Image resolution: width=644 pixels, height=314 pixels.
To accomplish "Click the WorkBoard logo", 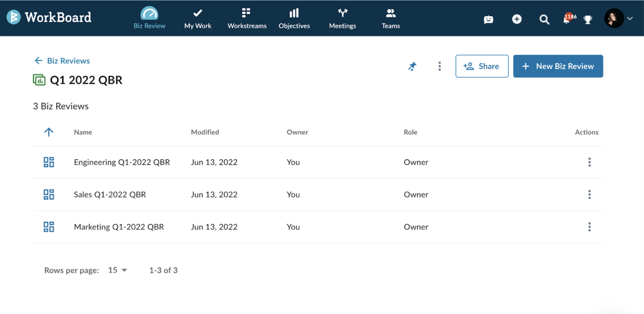I will (x=49, y=17).
